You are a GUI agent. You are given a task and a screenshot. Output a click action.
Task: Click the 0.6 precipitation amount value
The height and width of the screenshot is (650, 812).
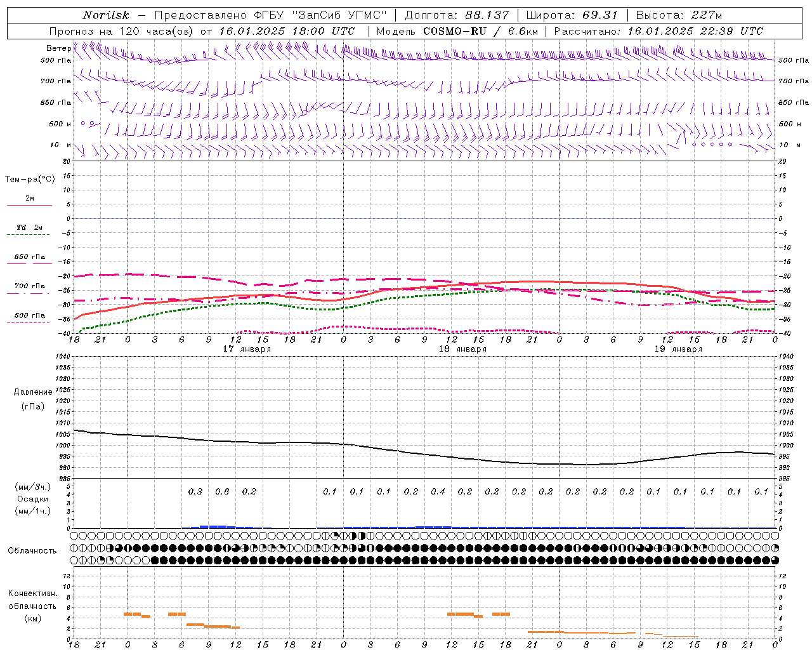pos(222,492)
